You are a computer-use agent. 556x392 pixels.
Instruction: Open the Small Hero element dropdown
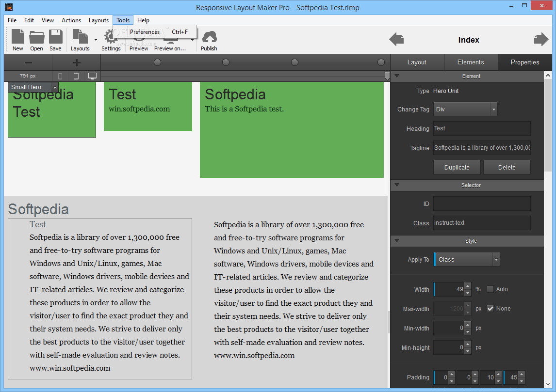(55, 87)
